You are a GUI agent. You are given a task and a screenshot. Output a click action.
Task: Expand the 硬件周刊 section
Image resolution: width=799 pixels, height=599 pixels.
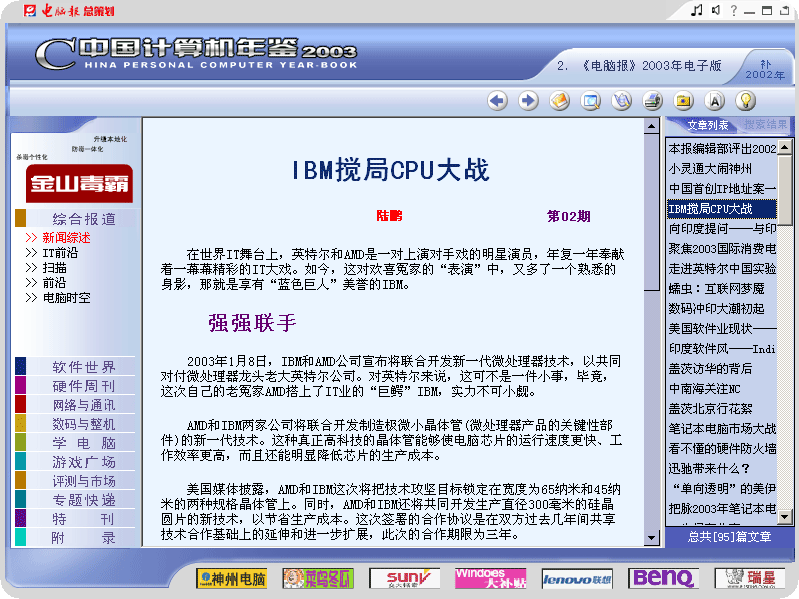(84, 386)
